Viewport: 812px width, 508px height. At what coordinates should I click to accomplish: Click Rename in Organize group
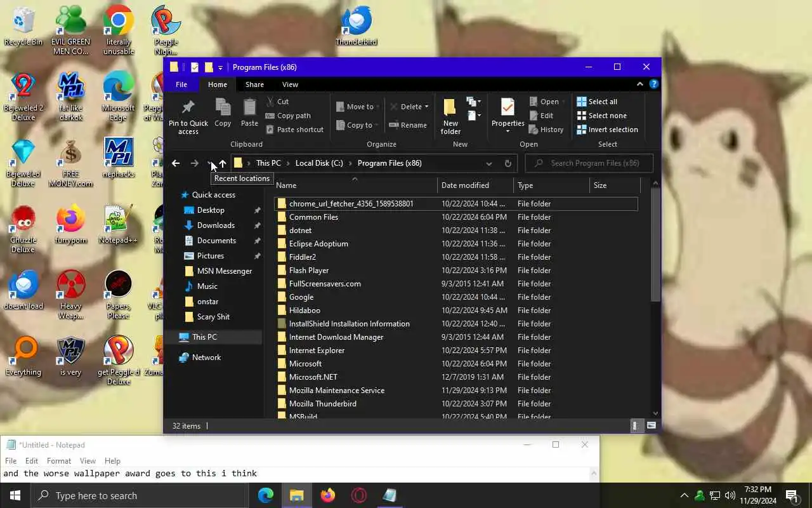(408, 125)
